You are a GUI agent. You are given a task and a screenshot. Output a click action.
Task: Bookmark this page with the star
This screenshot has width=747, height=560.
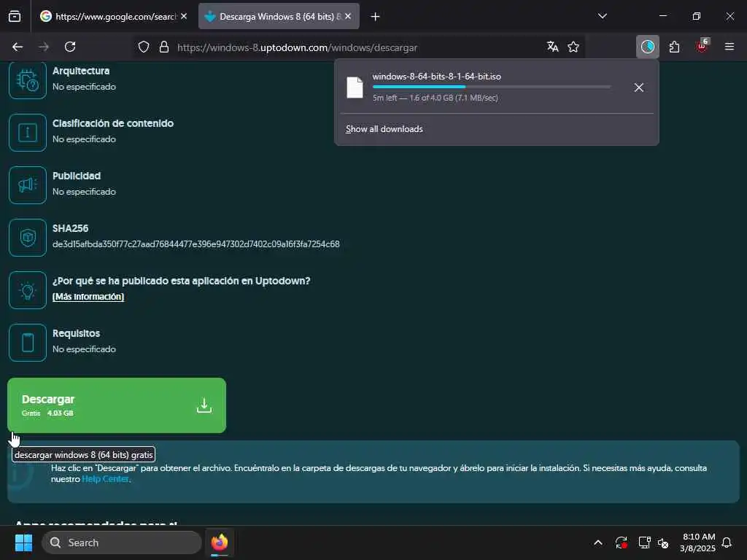point(573,47)
